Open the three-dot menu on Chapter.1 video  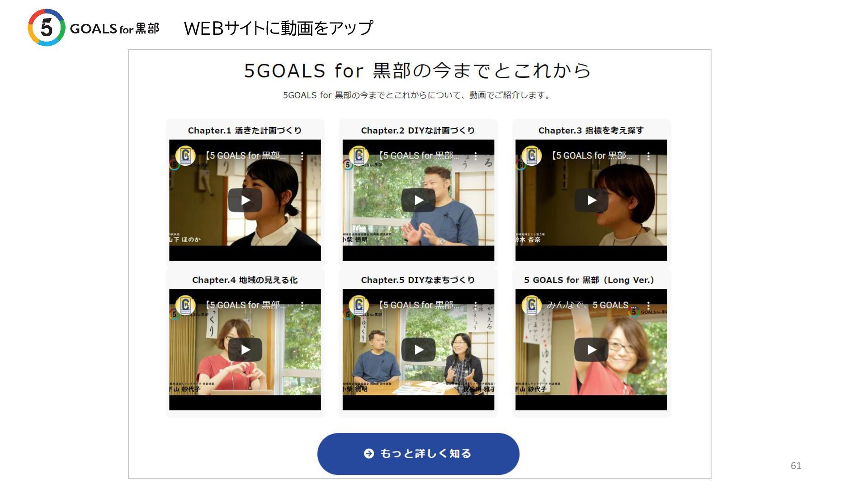[x=302, y=156]
